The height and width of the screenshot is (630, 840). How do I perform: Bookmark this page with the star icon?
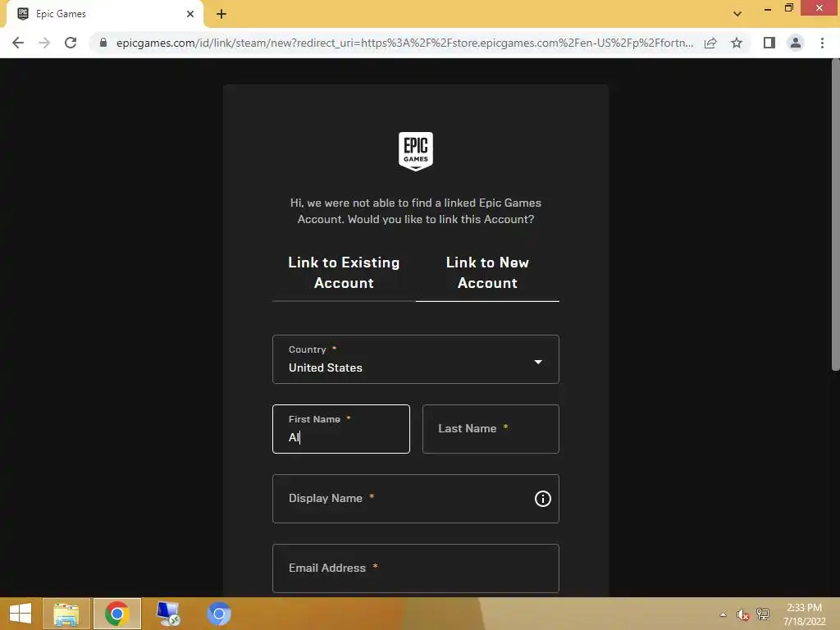[737, 43]
